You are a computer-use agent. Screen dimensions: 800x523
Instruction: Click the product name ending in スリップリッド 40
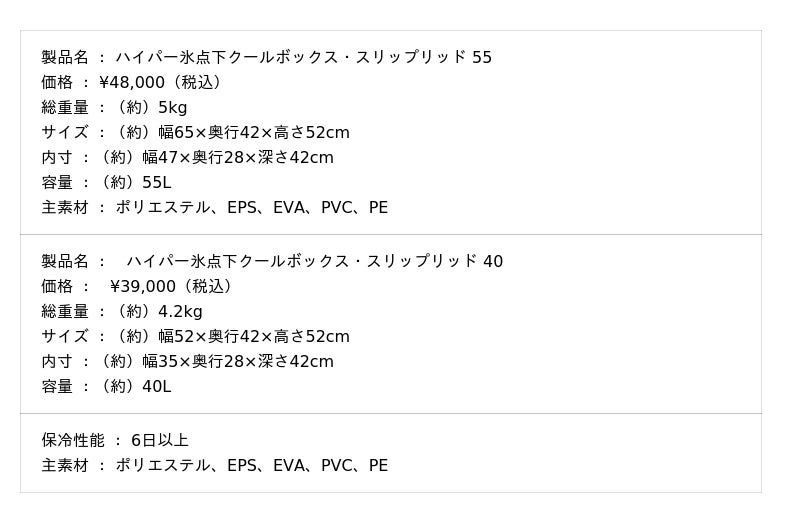tap(314, 262)
